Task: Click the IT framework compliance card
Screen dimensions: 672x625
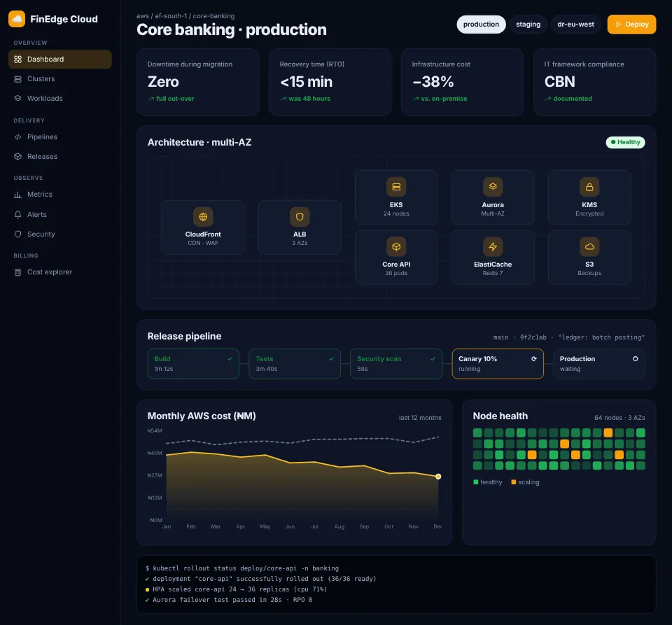Action: [x=594, y=83]
